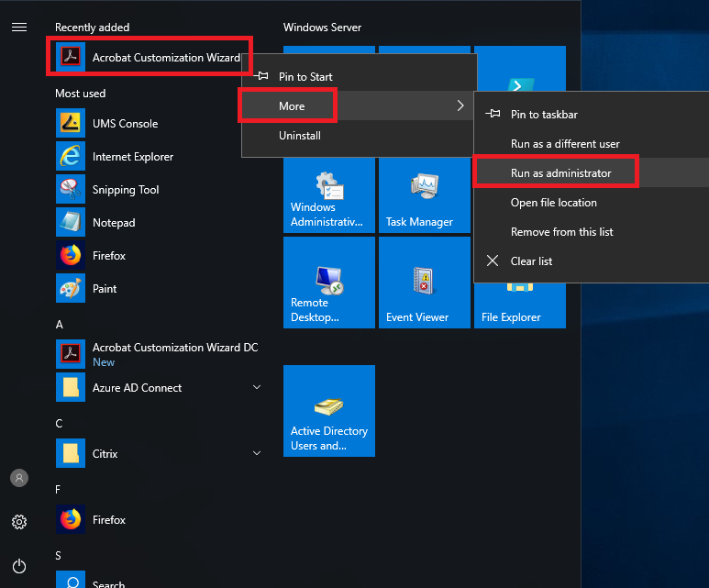709x588 pixels.
Task: Launch Internet Explorer from the app list
Action: 132,157
